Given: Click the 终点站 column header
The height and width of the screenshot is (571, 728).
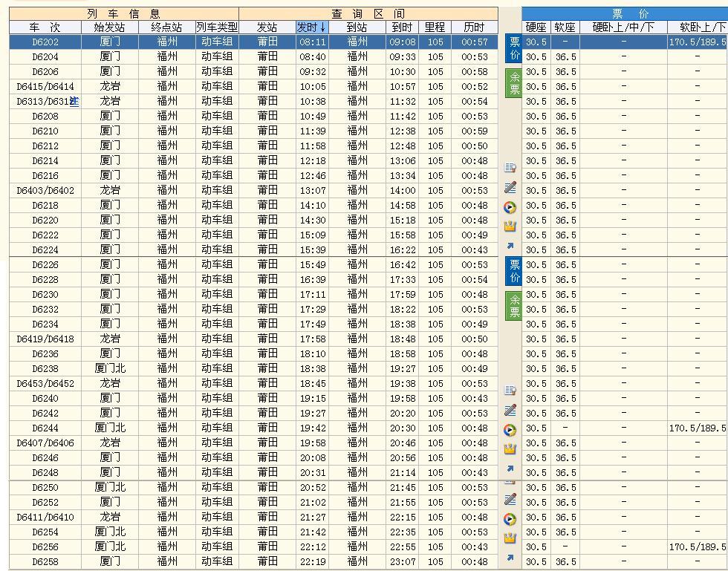Looking at the screenshot, I should (167, 27).
